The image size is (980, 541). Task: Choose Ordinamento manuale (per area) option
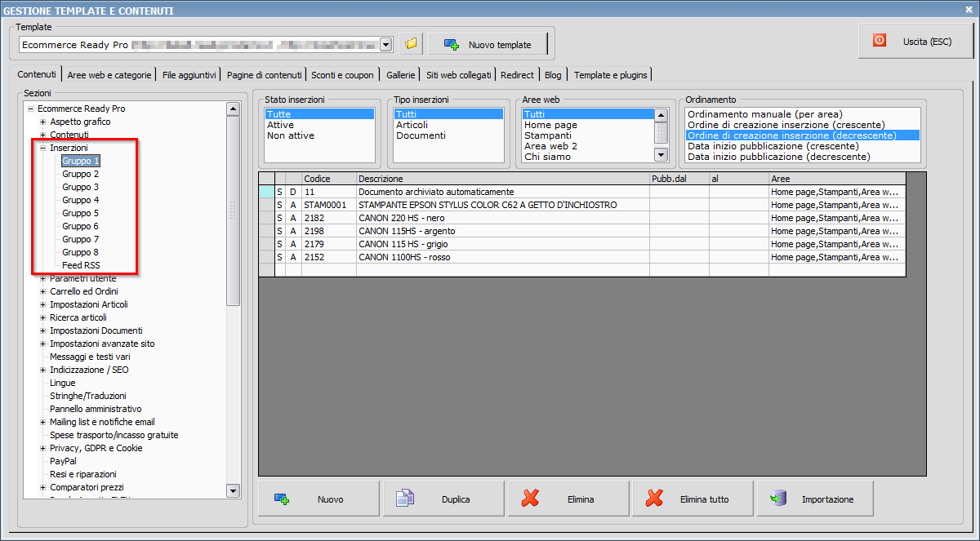pyautogui.click(x=764, y=114)
